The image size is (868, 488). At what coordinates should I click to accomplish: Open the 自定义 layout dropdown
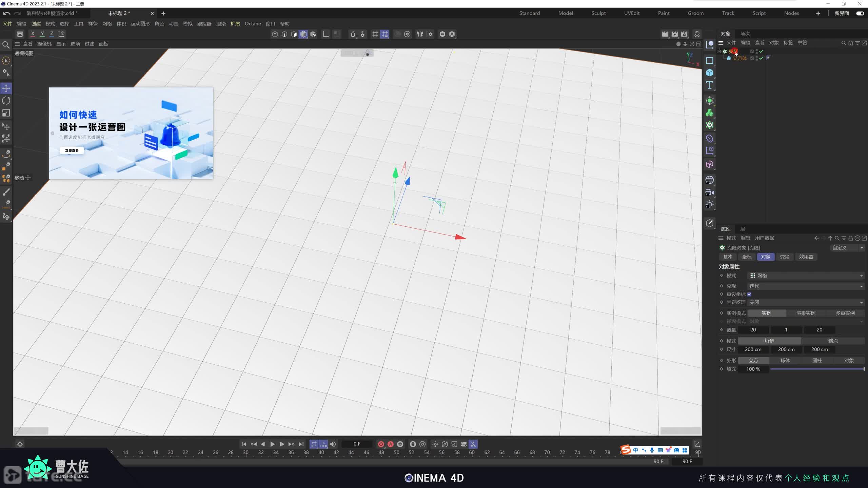pyautogui.click(x=847, y=248)
